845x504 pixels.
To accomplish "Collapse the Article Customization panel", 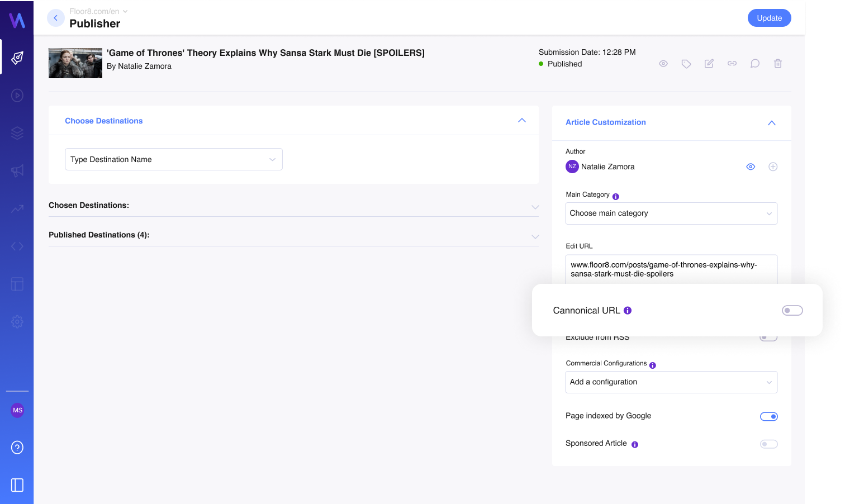I will pos(772,123).
